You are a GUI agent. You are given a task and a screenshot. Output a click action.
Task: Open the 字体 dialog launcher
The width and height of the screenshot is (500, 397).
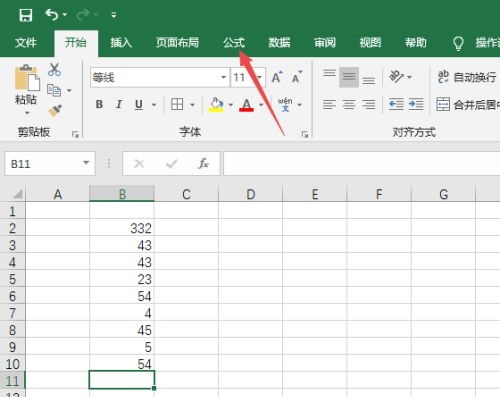click(x=304, y=134)
